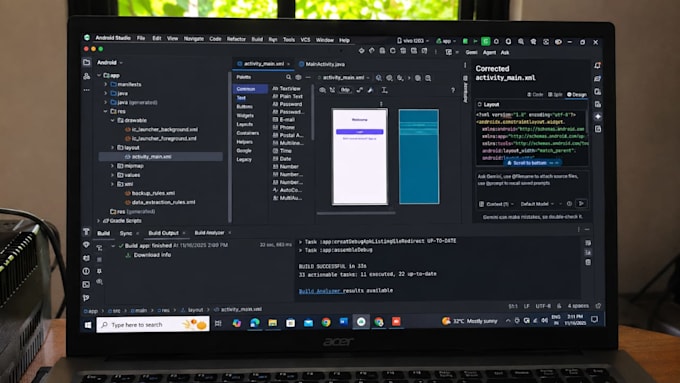Click the Ask button in Gemini header
Screen dimensions: 680x383
tap(505, 52)
